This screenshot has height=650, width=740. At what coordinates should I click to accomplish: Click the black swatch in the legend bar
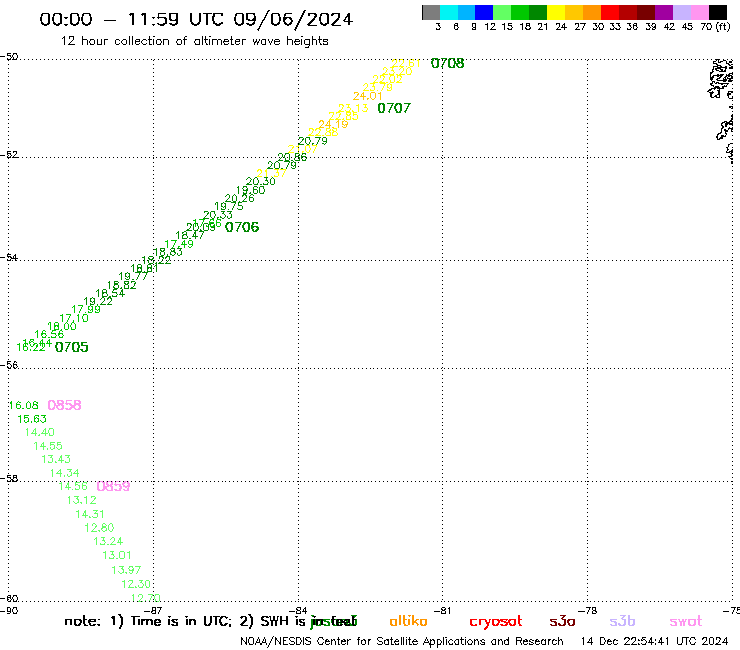717,12
